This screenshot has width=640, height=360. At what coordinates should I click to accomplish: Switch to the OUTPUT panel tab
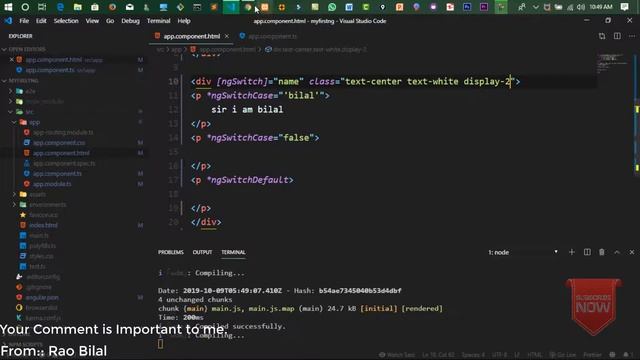tap(202, 252)
